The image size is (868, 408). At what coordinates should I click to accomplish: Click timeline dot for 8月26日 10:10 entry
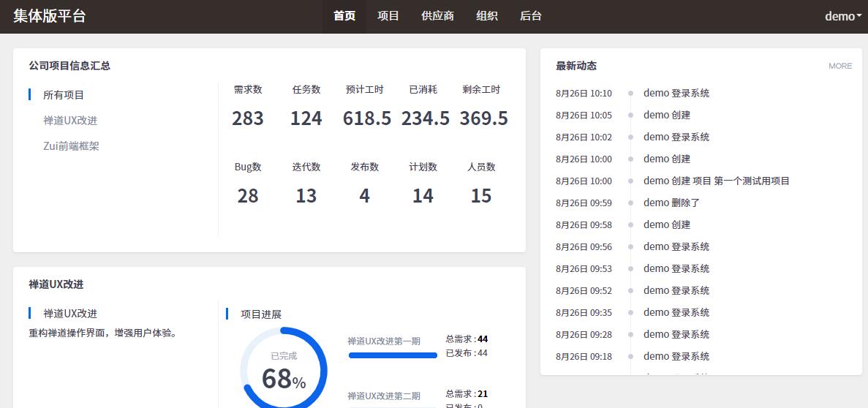(x=630, y=94)
